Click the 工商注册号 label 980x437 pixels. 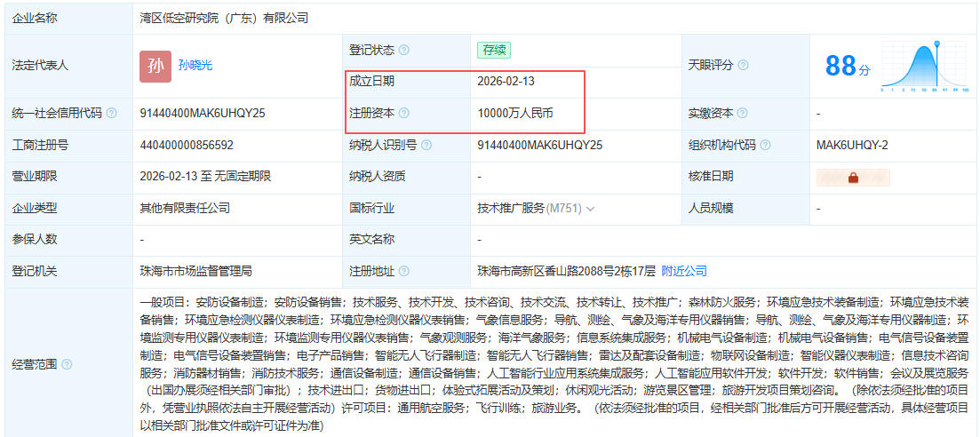pos(40,145)
